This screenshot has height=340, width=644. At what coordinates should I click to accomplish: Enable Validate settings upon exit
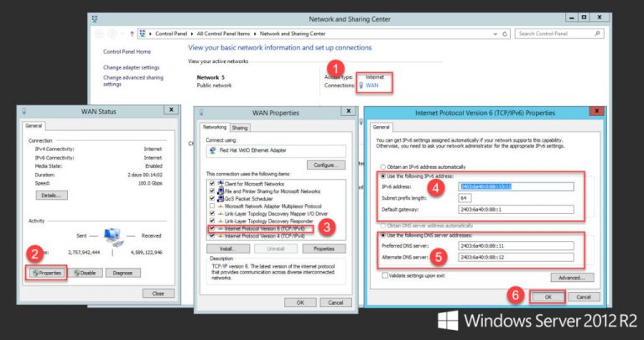[x=385, y=275]
